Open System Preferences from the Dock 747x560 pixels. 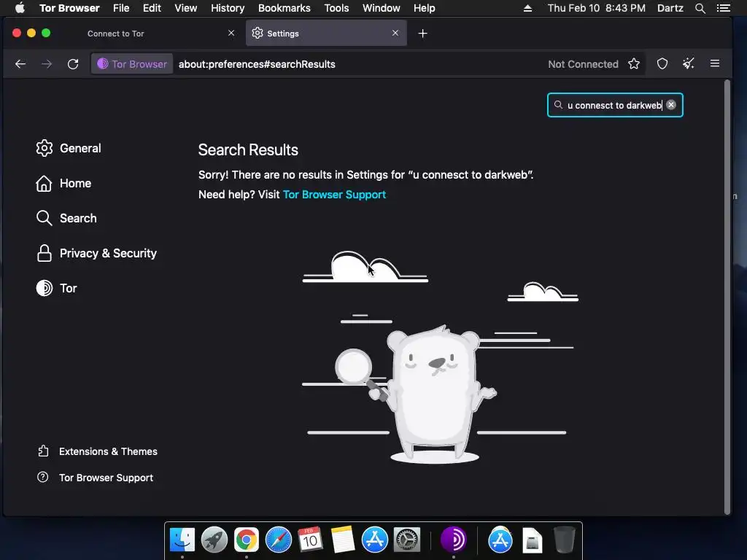tap(406, 540)
